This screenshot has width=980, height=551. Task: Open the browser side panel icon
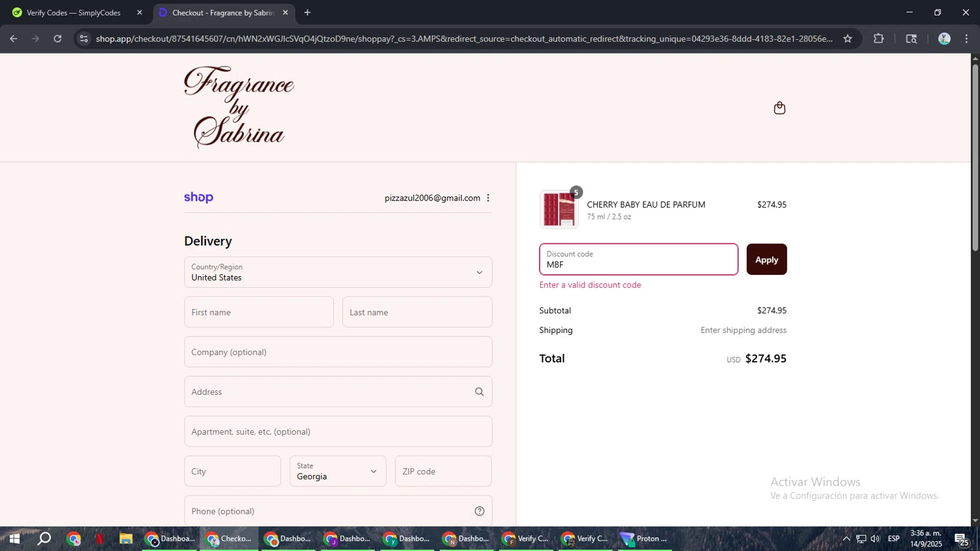(911, 39)
